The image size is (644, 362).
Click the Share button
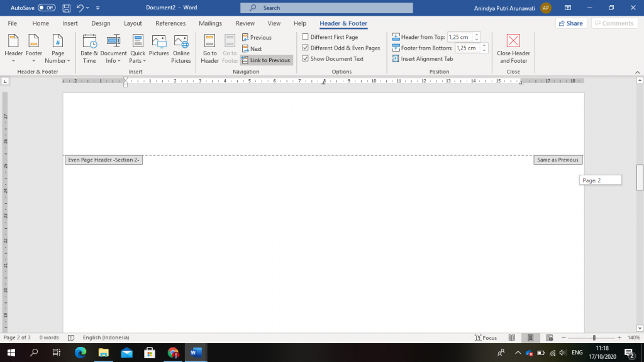click(x=571, y=23)
